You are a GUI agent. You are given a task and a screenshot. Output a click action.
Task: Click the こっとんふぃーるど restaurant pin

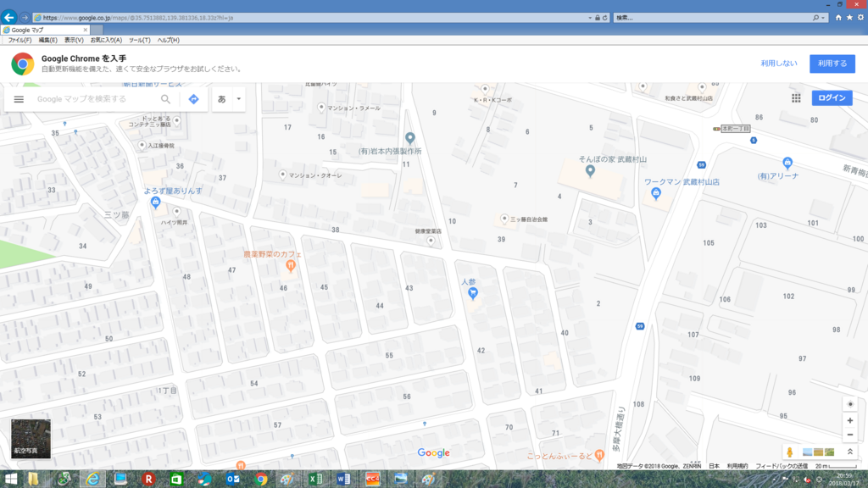coord(599,455)
